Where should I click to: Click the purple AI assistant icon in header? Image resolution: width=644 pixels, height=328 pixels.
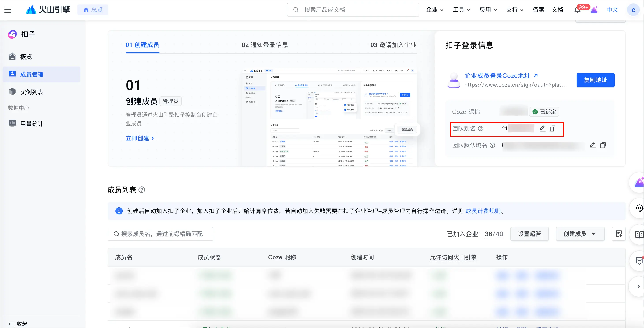pos(594,10)
